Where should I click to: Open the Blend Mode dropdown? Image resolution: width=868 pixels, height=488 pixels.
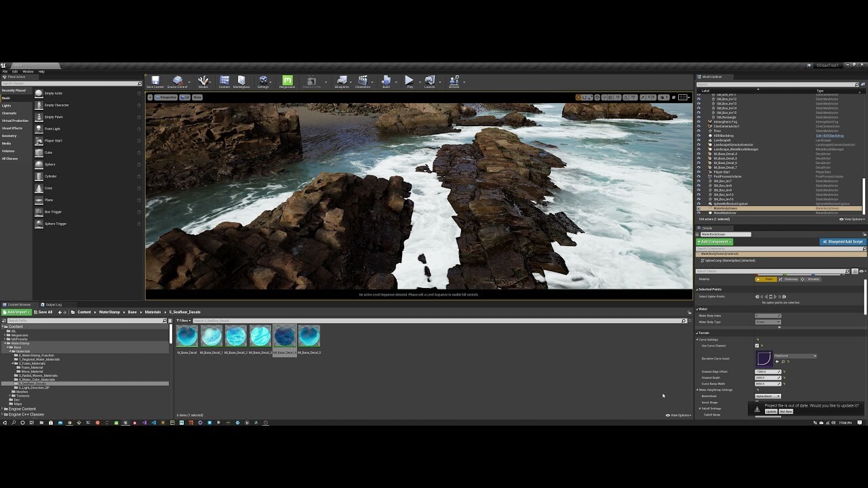click(768, 396)
